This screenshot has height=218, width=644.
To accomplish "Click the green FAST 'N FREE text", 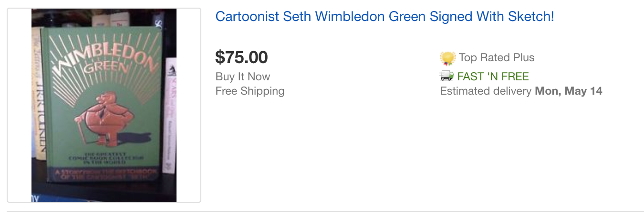I will (x=493, y=76).
